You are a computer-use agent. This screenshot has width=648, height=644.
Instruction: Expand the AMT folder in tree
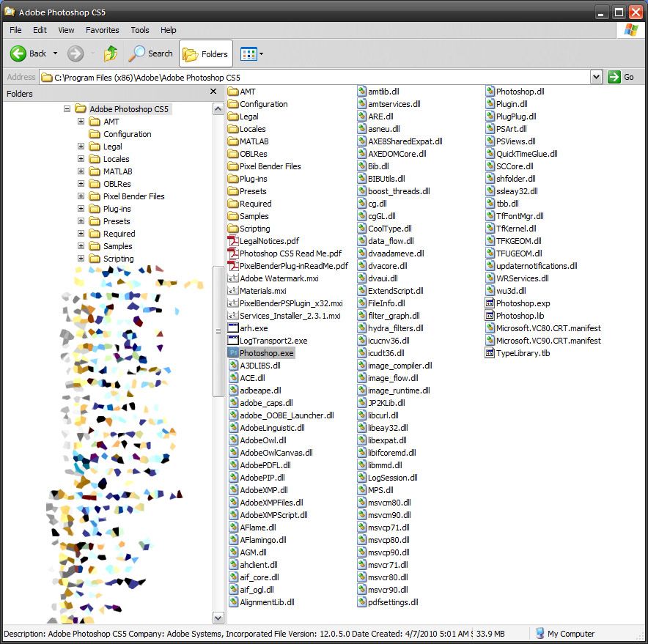click(81, 122)
